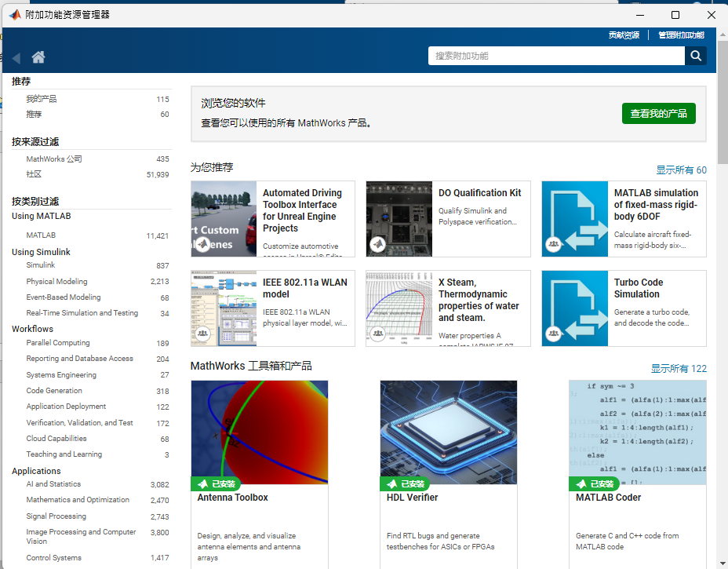728x569 pixels.
Task: Click the installed badge on HDL Verifier
Action: coord(405,484)
